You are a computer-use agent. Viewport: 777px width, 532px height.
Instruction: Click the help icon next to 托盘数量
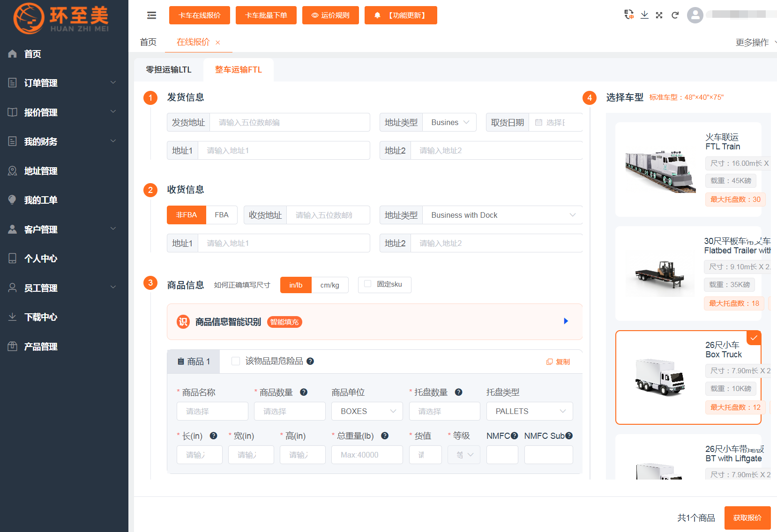coord(459,392)
